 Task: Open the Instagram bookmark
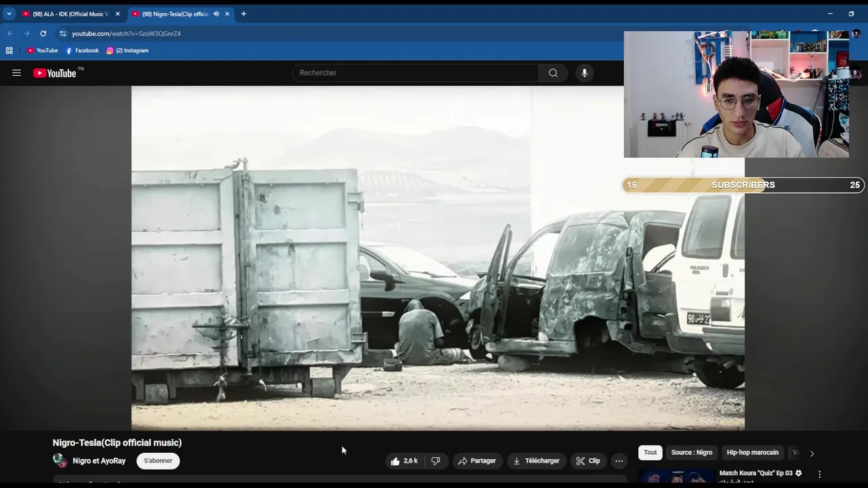coord(127,50)
